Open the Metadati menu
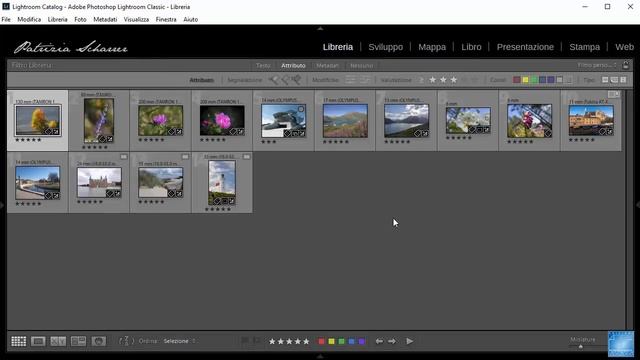Viewport: 640px width, 360px height. (x=105, y=19)
